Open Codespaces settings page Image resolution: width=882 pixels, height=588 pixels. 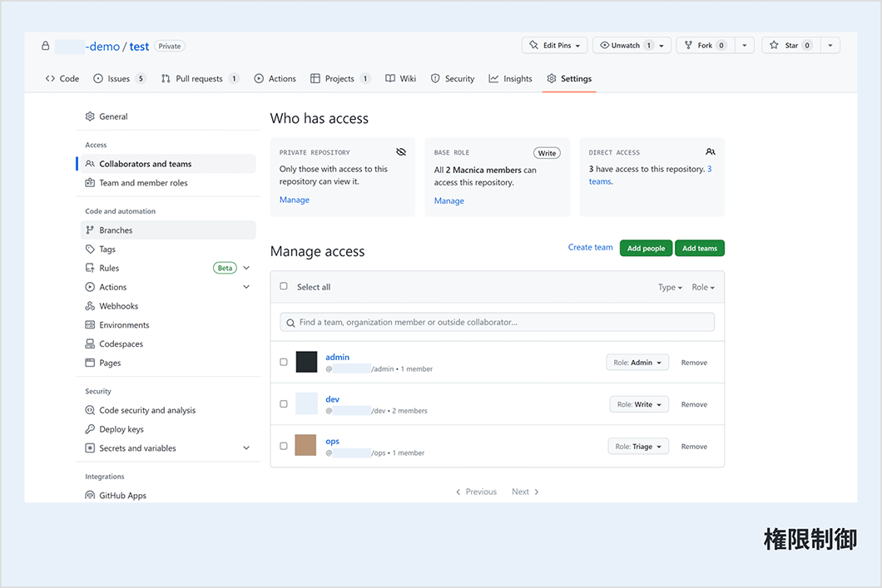click(x=121, y=344)
